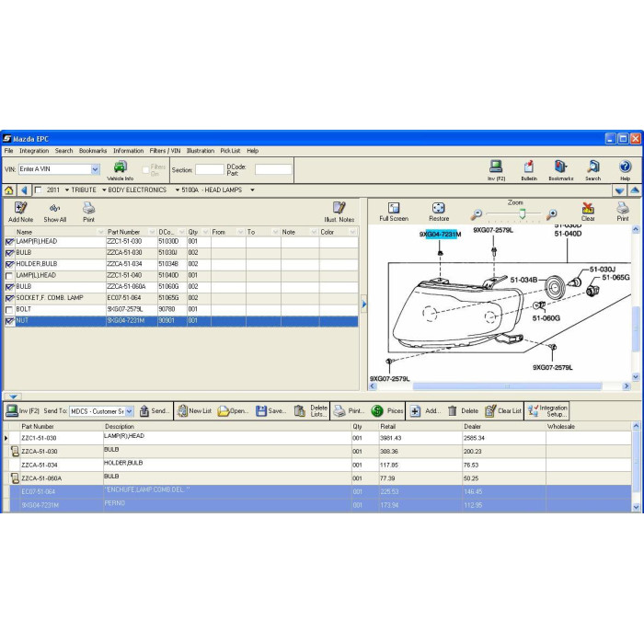The height and width of the screenshot is (644, 644).
Task: Open the model TRIBUTE dropdown
Action: click(67, 190)
